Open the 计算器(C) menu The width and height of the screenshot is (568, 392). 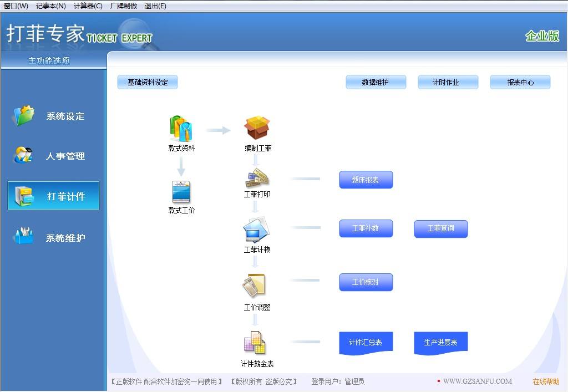(88, 6)
